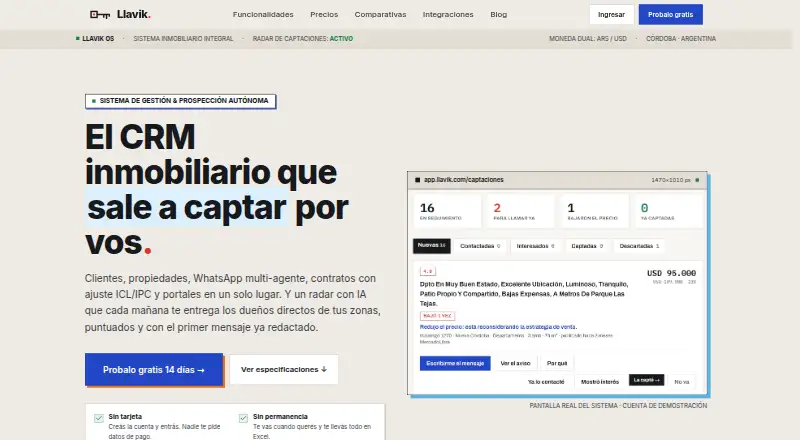Click the green checkmark beside Sin permanencia
This screenshot has width=800, height=440.
pos(243,418)
